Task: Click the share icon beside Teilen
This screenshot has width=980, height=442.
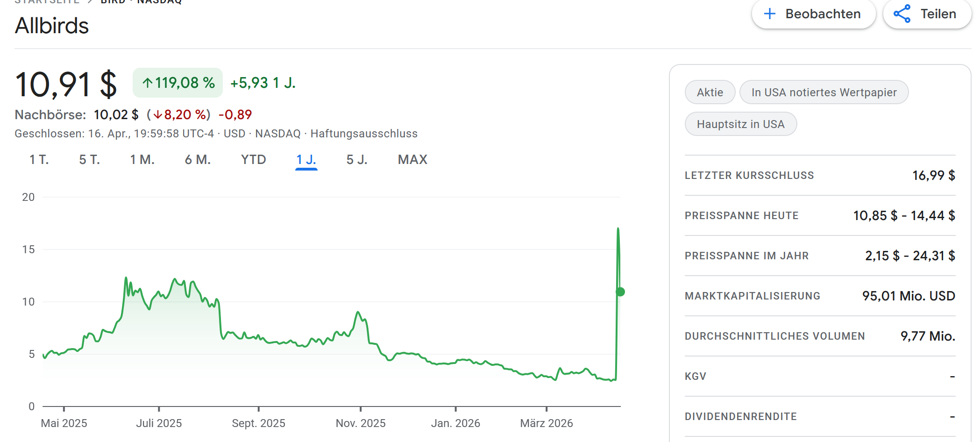Action: point(902,14)
